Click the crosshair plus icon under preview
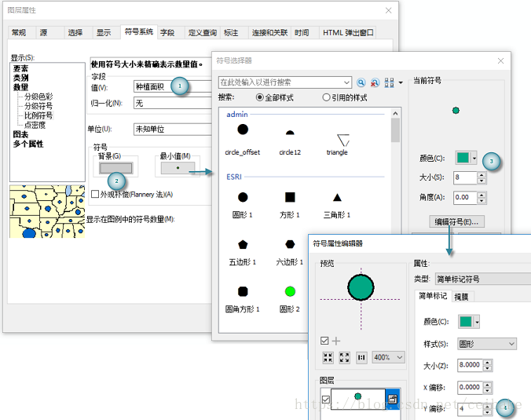Image resolution: width=531 pixels, height=420 pixels. (x=336, y=341)
